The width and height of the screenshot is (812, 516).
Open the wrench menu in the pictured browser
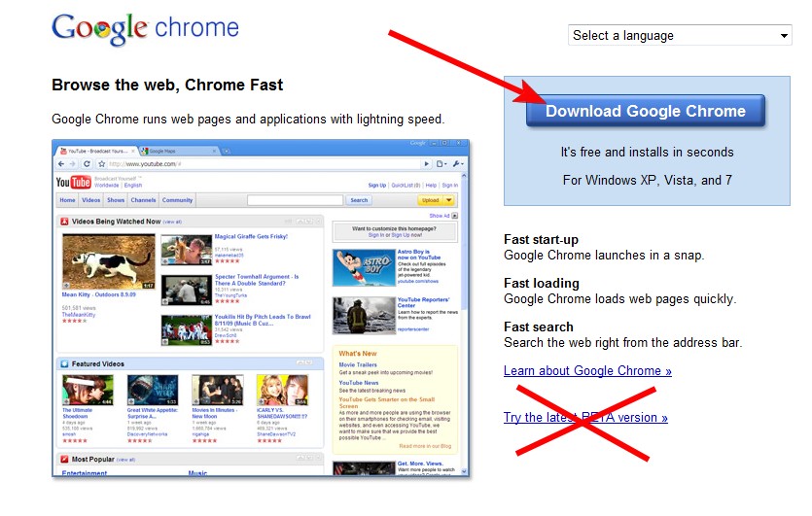pyautogui.click(x=458, y=164)
